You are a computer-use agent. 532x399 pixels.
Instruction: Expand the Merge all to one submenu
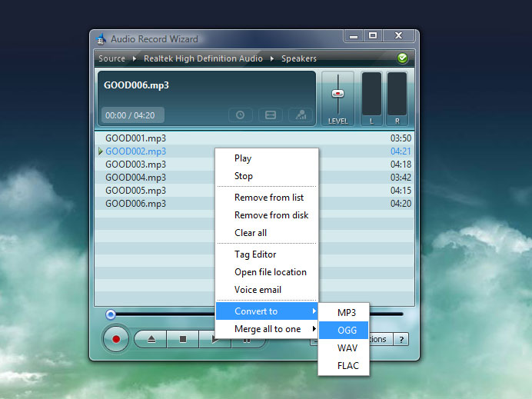(x=266, y=329)
